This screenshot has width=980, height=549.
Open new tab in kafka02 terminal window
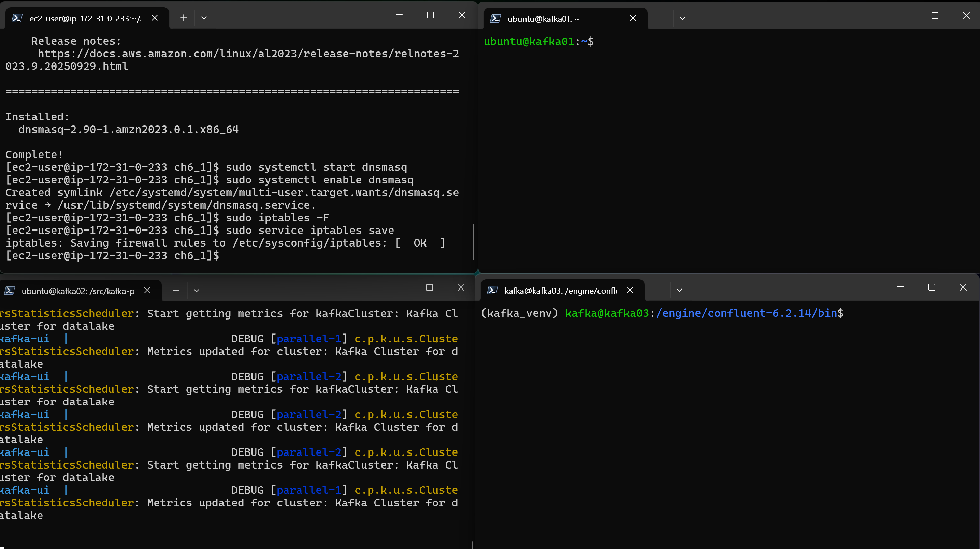click(176, 291)
